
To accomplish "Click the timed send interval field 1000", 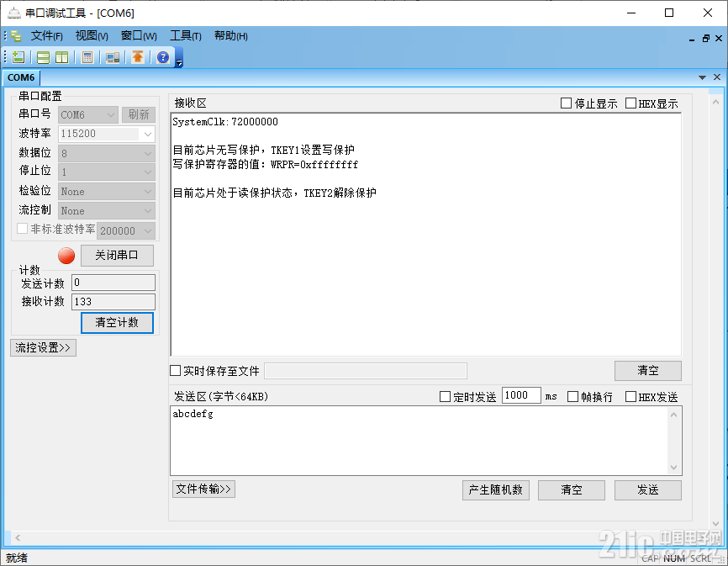I will pyautogui.click(x=521, y=395).
